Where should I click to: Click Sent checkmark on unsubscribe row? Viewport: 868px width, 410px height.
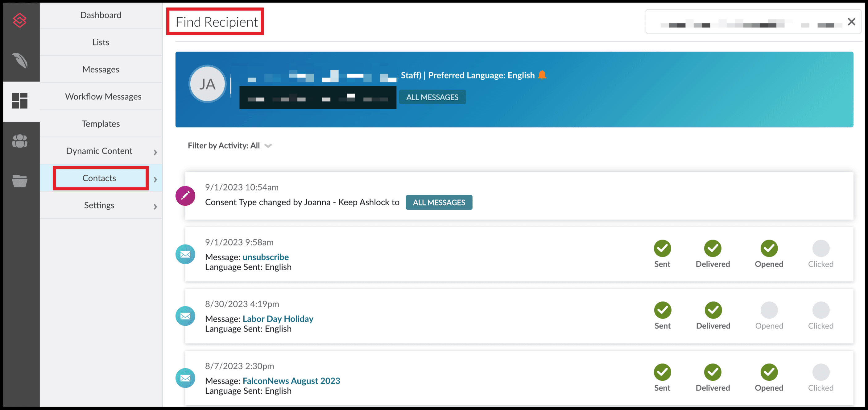pyautogui.click(x=663, y=249)
